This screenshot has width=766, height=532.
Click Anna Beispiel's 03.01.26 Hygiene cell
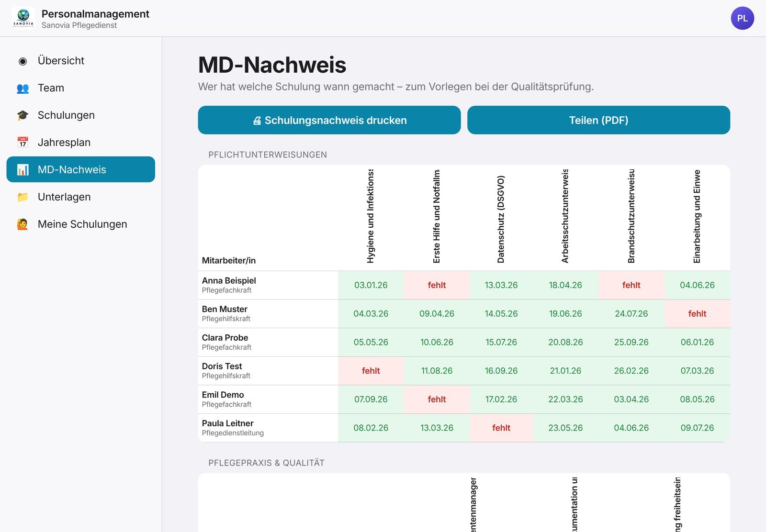point(371,285)
